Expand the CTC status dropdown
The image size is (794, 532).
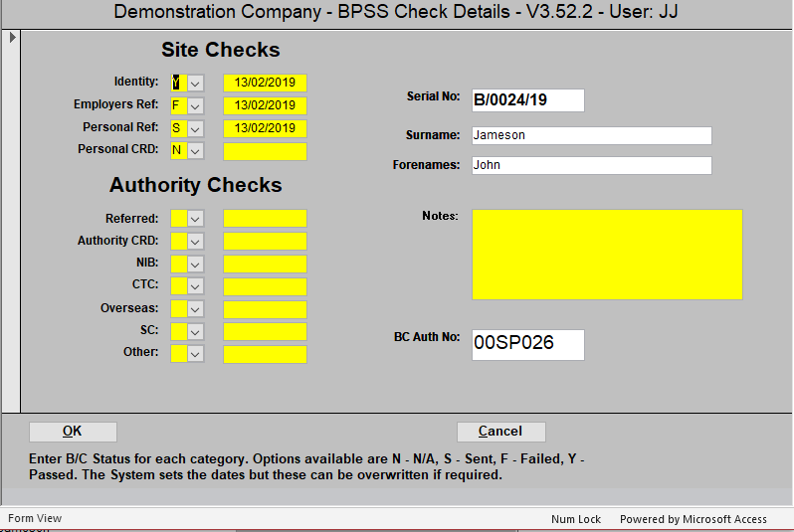tap(196, 286)
